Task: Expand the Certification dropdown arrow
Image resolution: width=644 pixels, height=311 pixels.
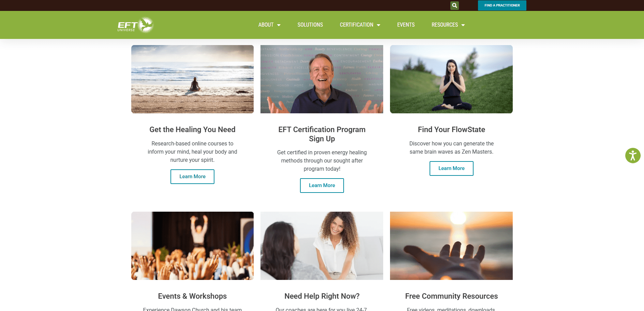Action: click(x=378, y=25)
